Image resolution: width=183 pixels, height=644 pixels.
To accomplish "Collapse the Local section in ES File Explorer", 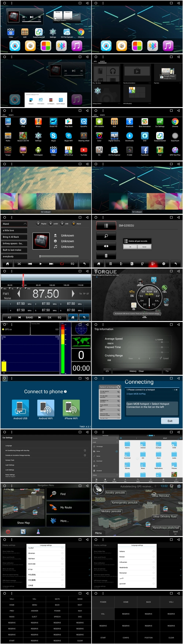I will coord(117,442).
